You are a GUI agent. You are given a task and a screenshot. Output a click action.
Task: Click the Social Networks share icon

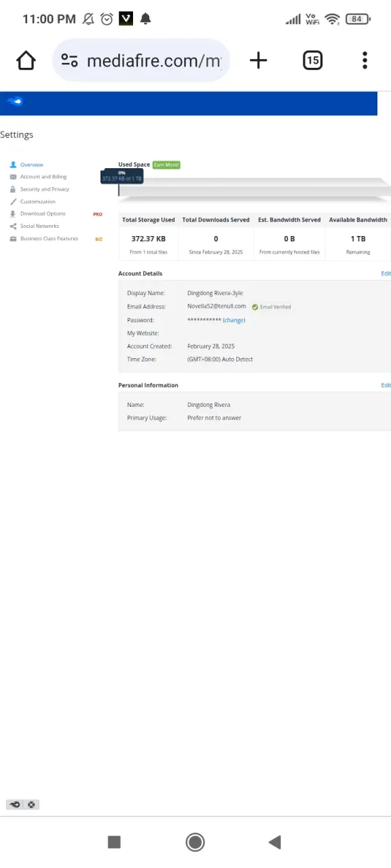pos(13,226)
